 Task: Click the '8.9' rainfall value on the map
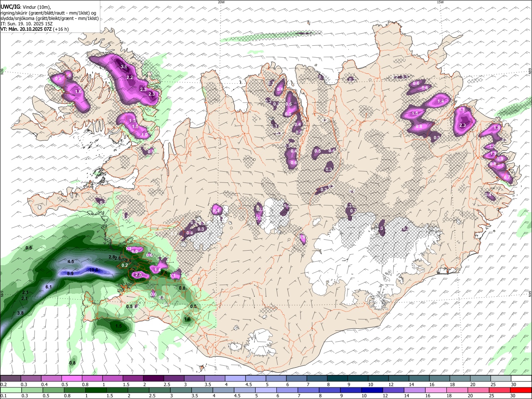coord(70,273)
